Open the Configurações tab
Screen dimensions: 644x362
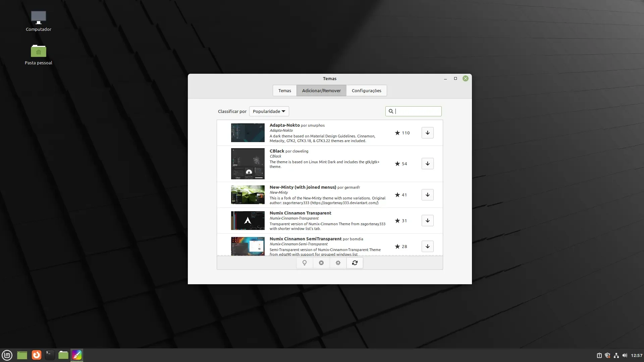[x=366, y=90]
